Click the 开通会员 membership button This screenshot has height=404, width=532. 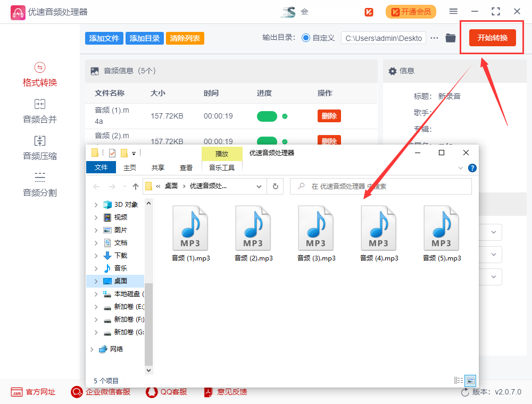[x=411, y=12]
